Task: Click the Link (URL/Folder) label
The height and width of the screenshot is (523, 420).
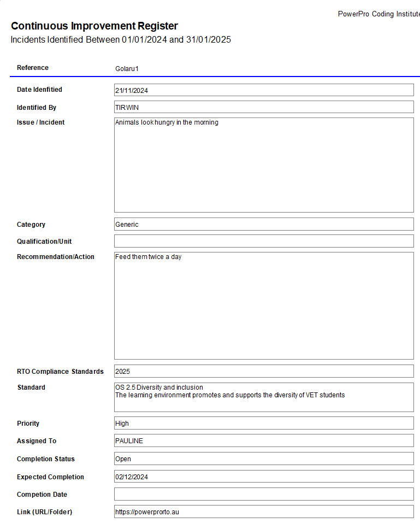Action: (44, 512)
